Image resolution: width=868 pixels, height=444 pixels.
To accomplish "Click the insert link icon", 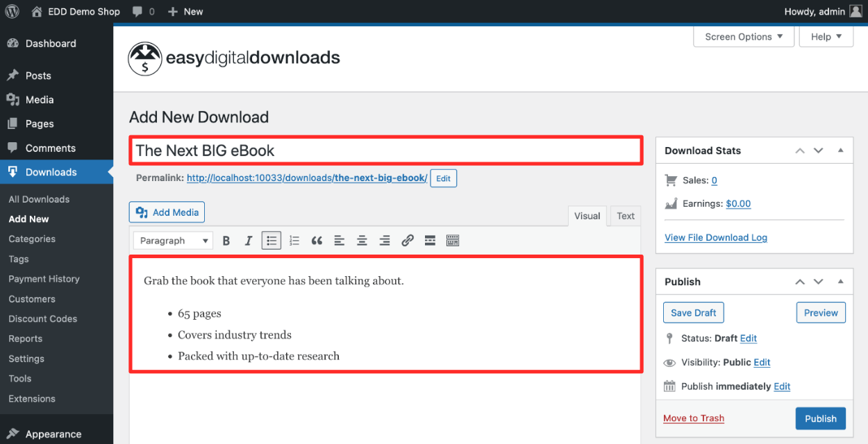I will coord(408,241).
